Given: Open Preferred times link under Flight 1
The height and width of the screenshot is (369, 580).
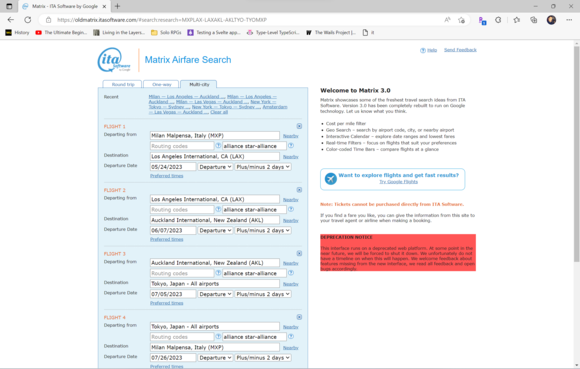Looking at the screenshot, I should point(166,176).
